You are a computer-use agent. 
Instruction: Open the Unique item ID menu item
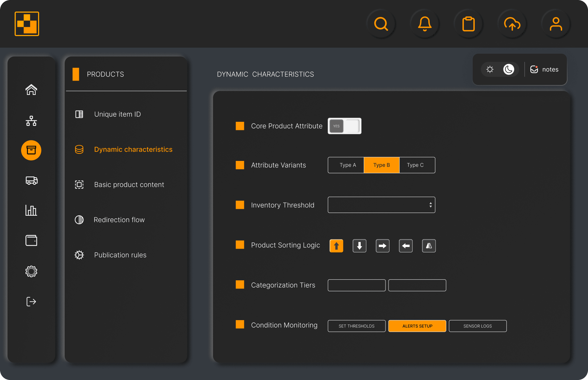(117, 114)
